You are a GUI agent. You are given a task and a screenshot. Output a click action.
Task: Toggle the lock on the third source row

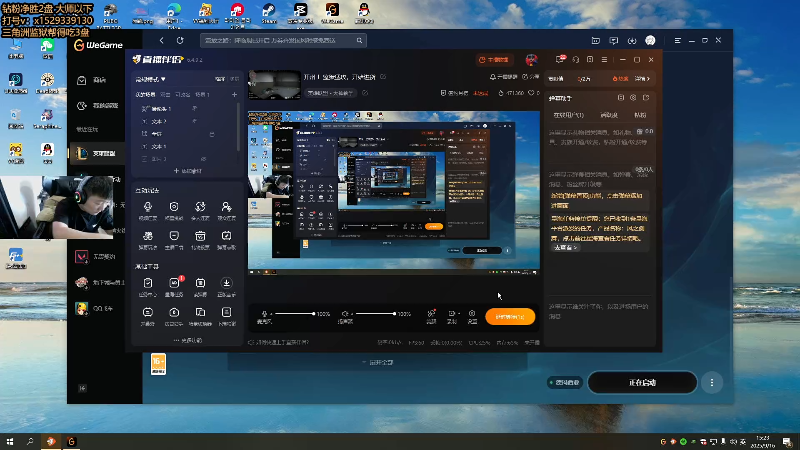[212, 134]
